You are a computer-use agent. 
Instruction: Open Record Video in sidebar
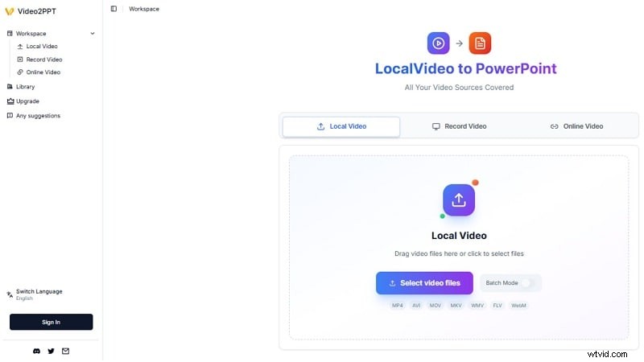tap(39, 60)
